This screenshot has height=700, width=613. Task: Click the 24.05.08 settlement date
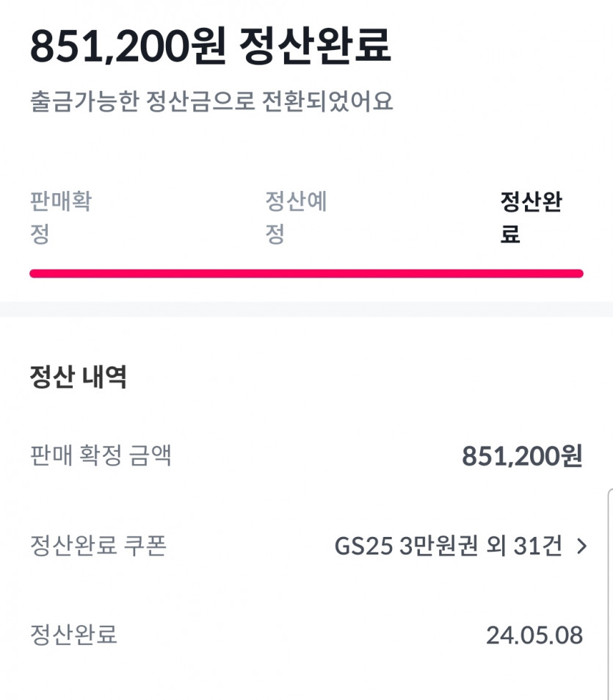click(x=534, y=635)
